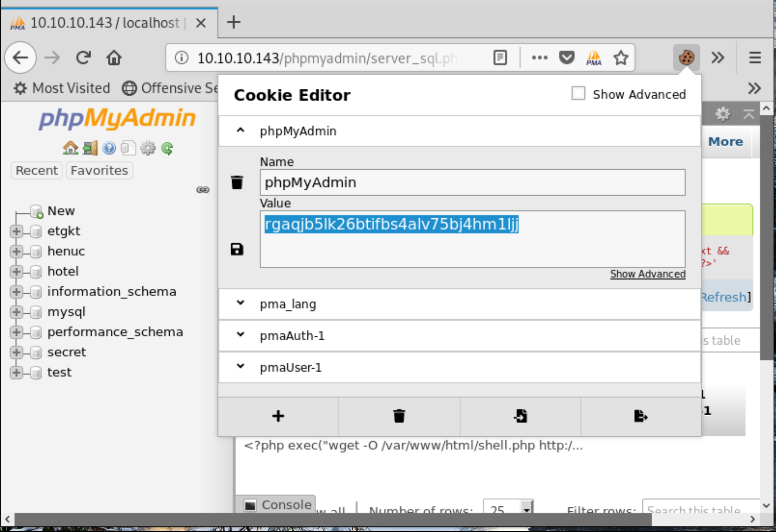Open navigation panel settings gear icon
Image resolution: width=776 pixels, height=532 pixels.
[148, 148]
